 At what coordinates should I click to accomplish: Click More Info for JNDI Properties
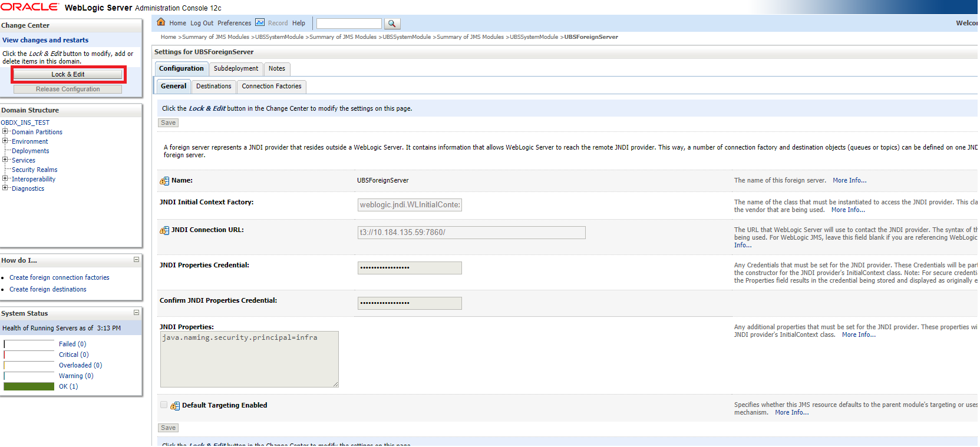859,335
